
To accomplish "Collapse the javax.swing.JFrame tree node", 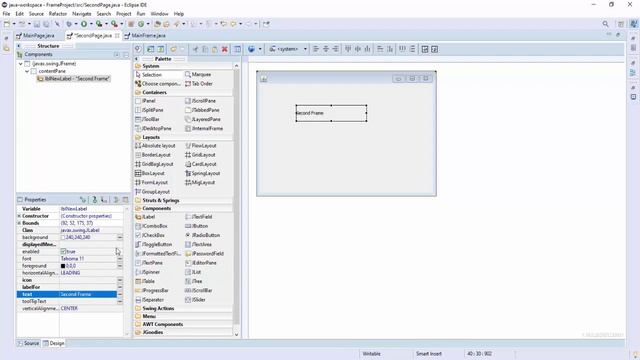I will click(x=20, y=64).
